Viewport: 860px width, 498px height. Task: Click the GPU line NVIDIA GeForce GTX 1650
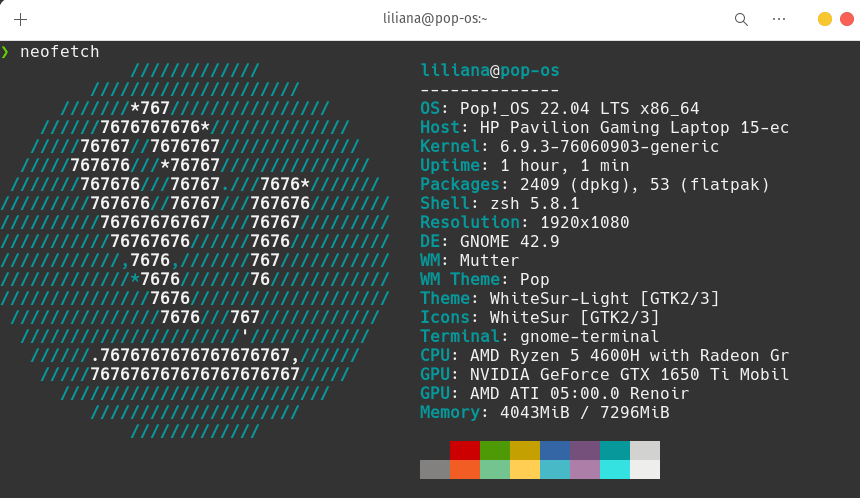pos(604,375)
